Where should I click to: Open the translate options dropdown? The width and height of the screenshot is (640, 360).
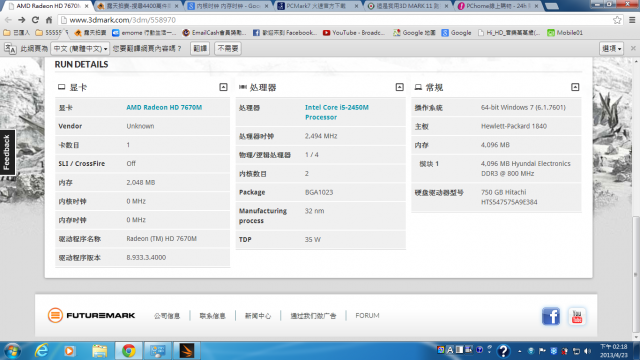tap(611, 49)
